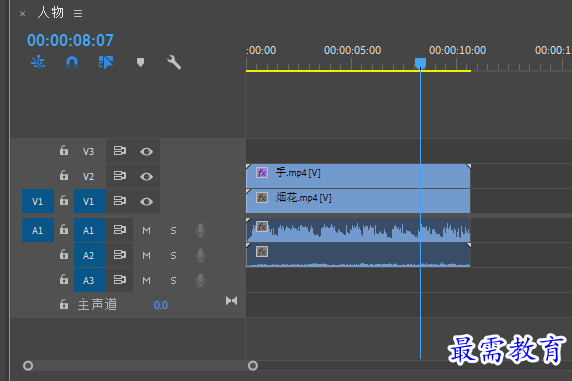This screenshot has width=572, height=381.
Task: Toggle nest sequences insert mode icon
Action: click(38, 62)
